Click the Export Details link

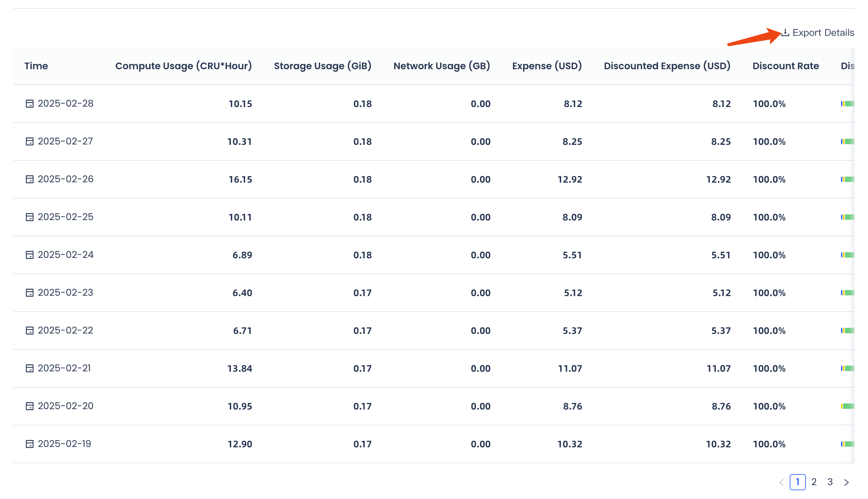coord(823,32)
